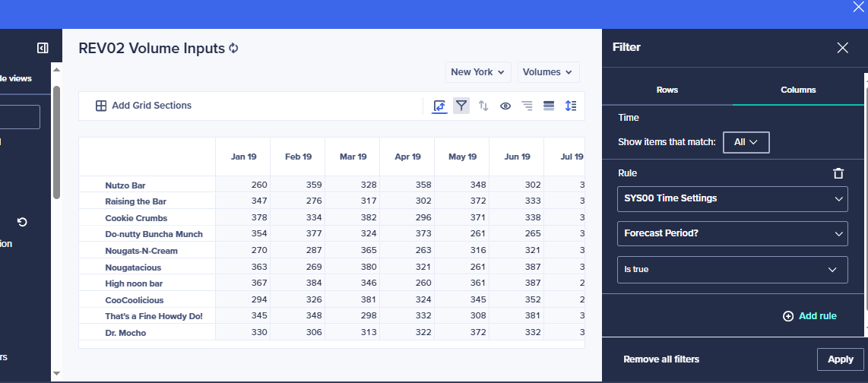868x383 pixels.
Task: Select the May 19 column header
Action: 462,157
